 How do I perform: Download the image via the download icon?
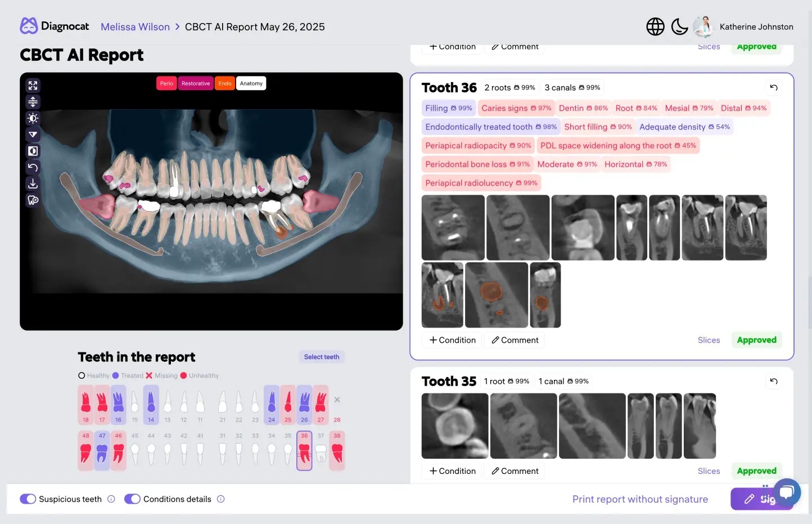pos(33,183)
